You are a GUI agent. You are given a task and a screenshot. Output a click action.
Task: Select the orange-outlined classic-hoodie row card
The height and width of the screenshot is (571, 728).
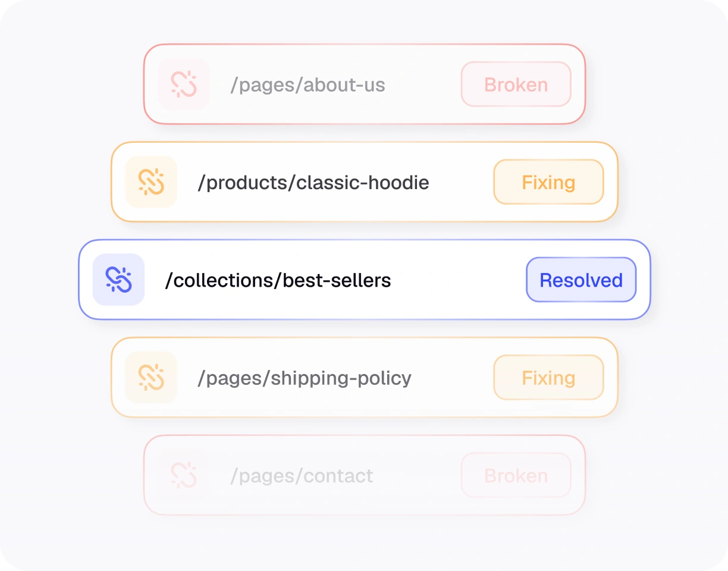coord(365,182)
